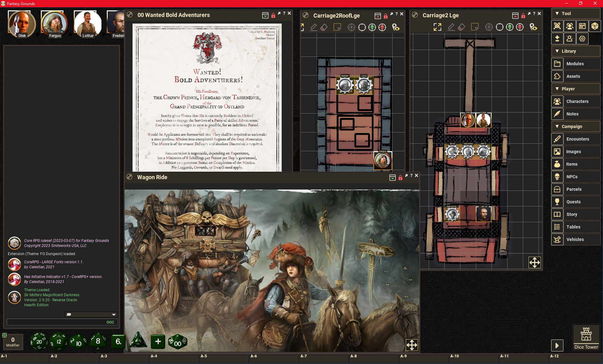The height and width of the screenshot is (364, 603).
Task: Open the Calendar tool icon
Action: [x=582, y=26]
